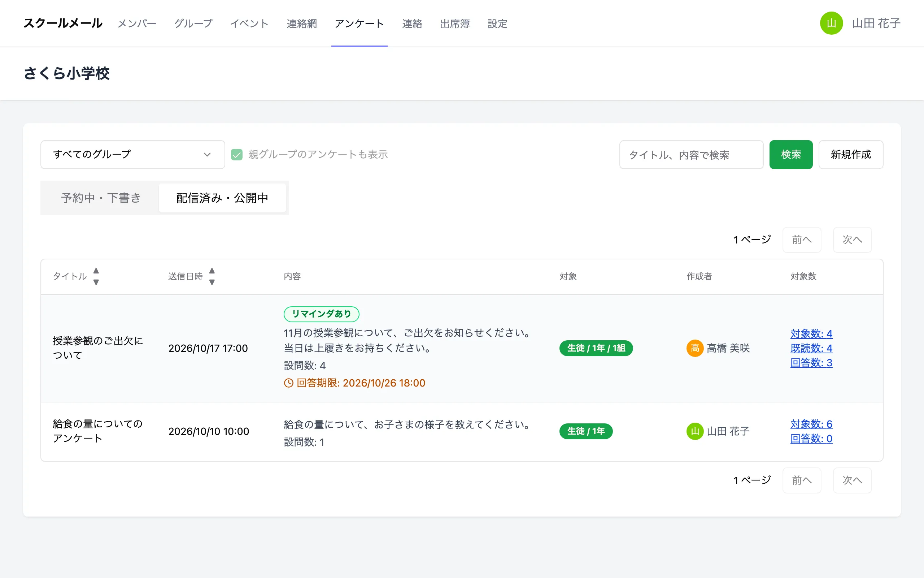Click the スクールメール logo text
This screenshot has width=924, height=578.
tap(63, 23)
